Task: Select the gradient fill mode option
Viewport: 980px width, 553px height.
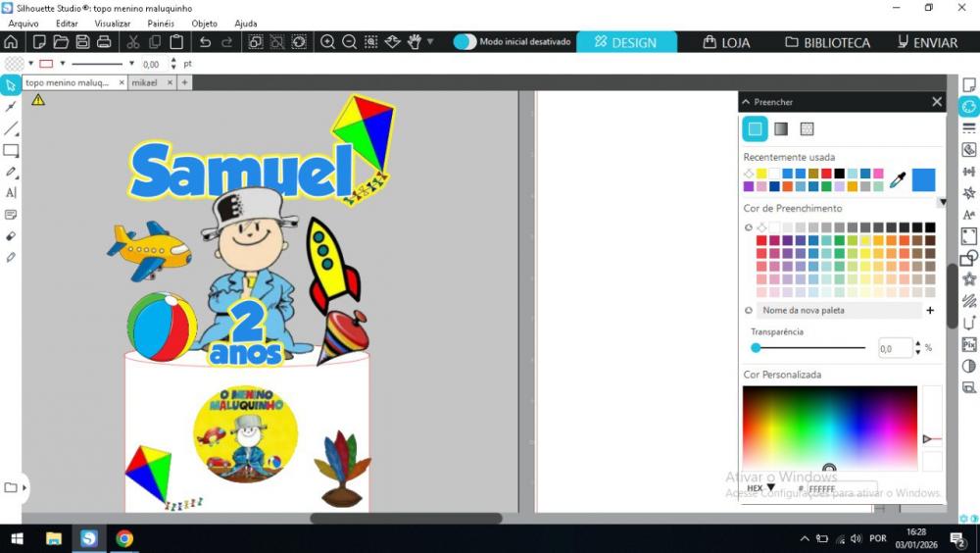Action: [781, 128]
